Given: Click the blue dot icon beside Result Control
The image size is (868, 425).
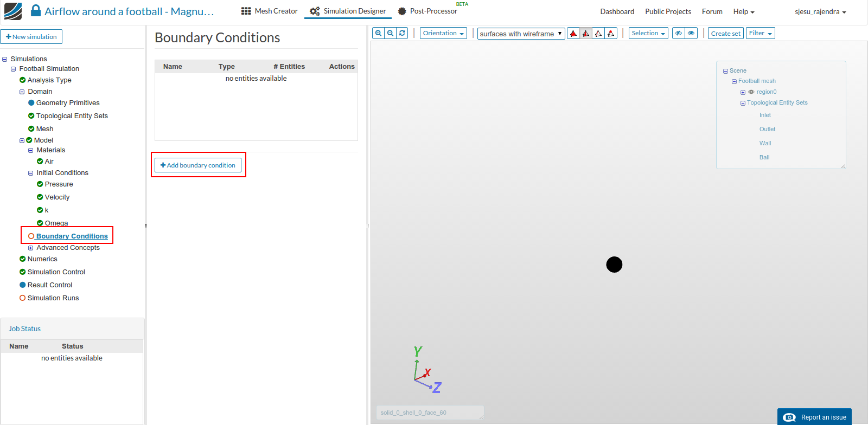Looking at the screenshot, I should click(23, 285).
